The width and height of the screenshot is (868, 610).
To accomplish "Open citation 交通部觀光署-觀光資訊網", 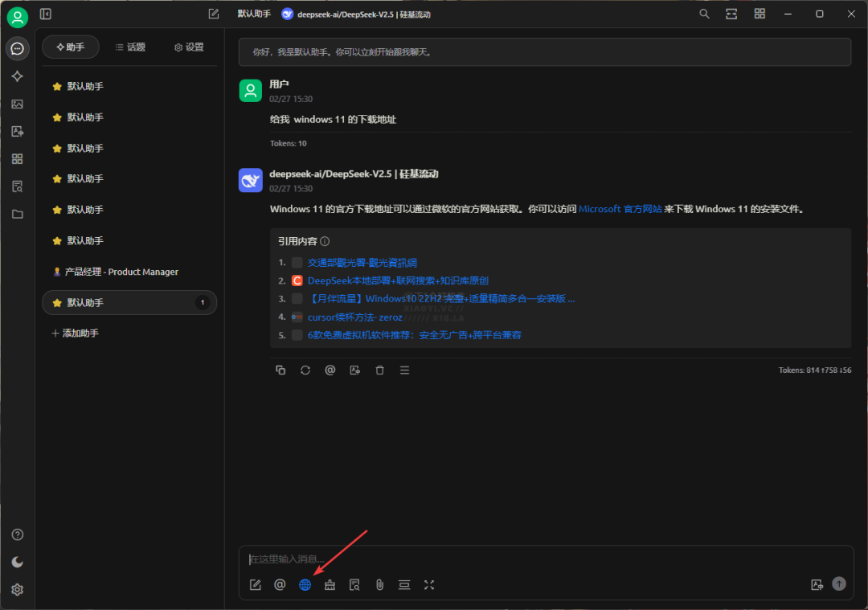I will (362, 263).
